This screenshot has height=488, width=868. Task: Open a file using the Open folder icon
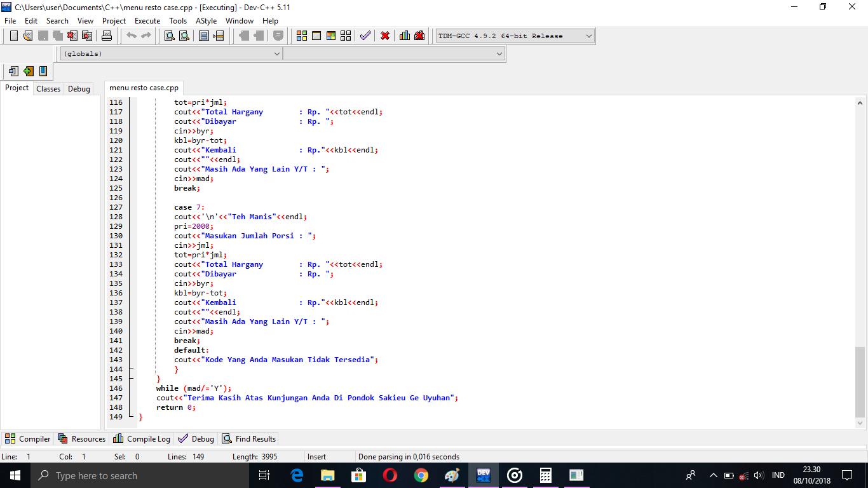[27, 36]
